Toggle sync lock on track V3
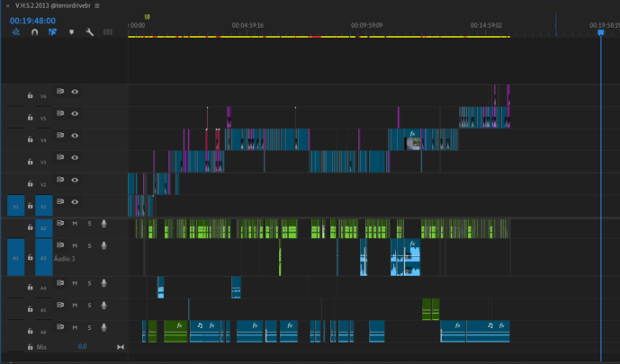Viewport: 620px width, 364px height. (x=60, y=157)
